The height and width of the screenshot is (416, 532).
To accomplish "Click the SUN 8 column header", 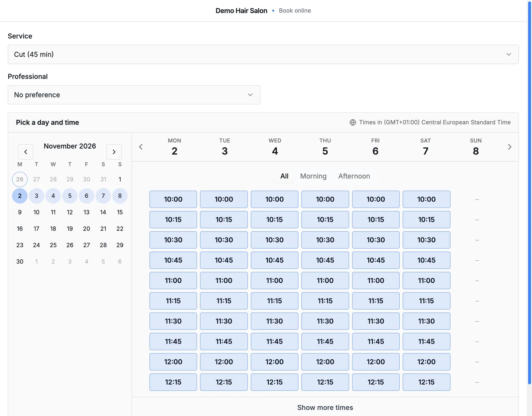I will [476, 147].
